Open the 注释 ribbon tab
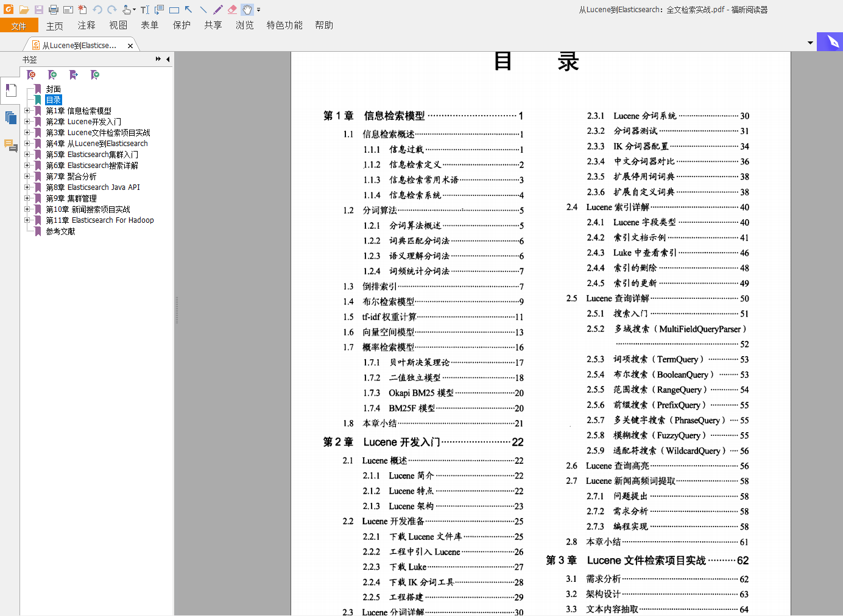 [86, 25]
